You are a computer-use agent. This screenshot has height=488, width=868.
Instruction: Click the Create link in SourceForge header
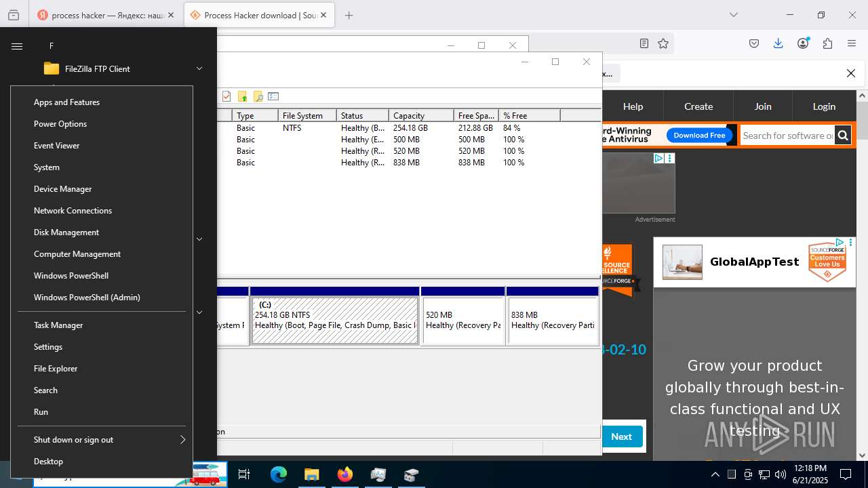698,106
